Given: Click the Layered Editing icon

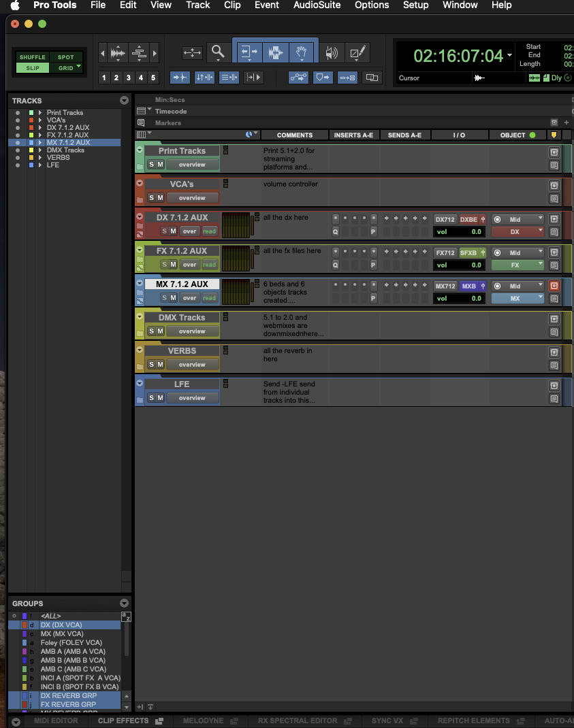Looking at the screenshot, I should [x=372, y=78].
